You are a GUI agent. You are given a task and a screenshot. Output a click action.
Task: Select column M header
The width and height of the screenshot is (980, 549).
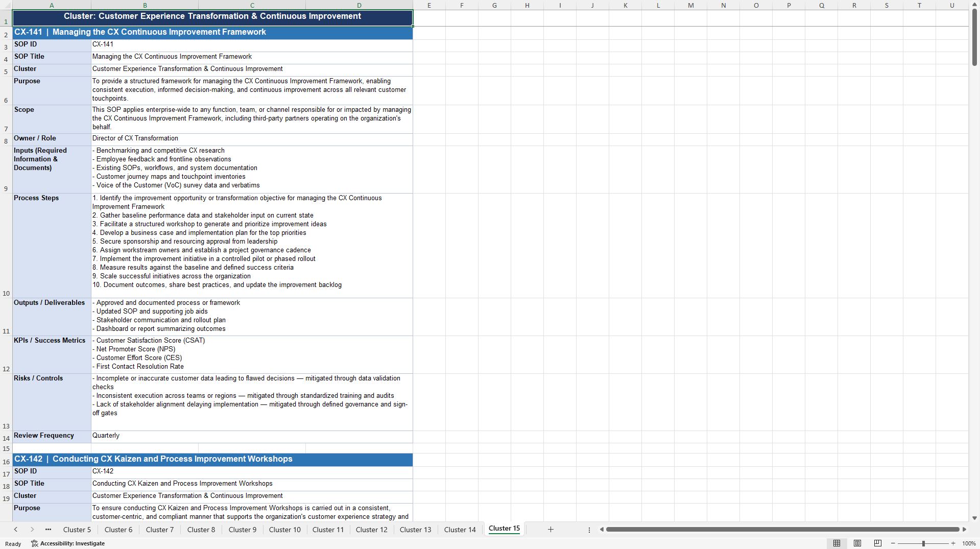[691, 5]
